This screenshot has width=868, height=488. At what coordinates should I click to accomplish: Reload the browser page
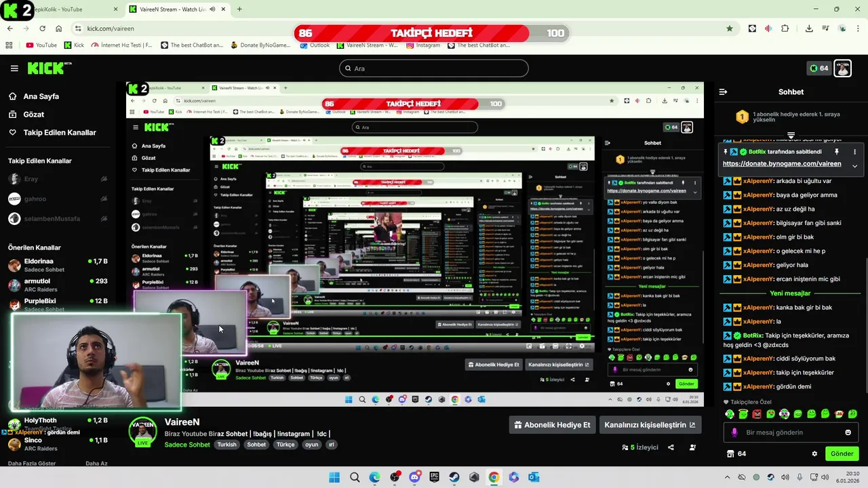pos(42,28)
